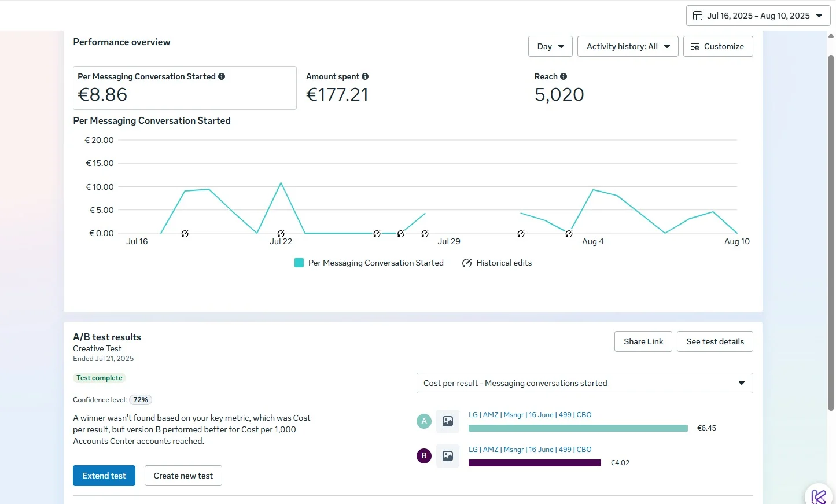The width and height of the screenshot is (836, 504).
Task: Click the Create new test button
Action: pyautogui.click(x=183, y=476)
